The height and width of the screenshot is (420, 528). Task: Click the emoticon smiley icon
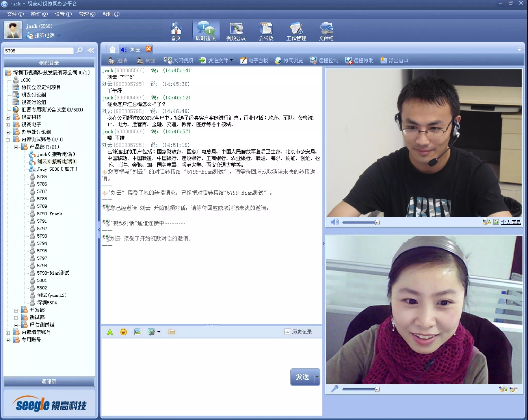coord(124,332)
